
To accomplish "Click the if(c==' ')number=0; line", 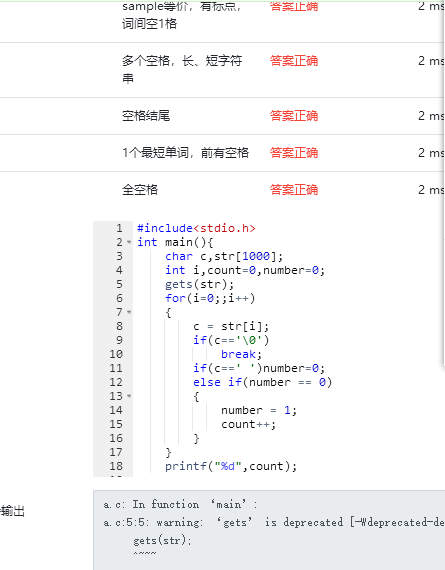I will tap(259, 368).
